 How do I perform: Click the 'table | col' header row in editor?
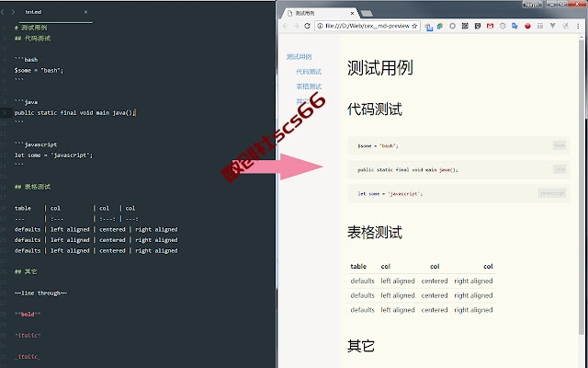(74, 208)
